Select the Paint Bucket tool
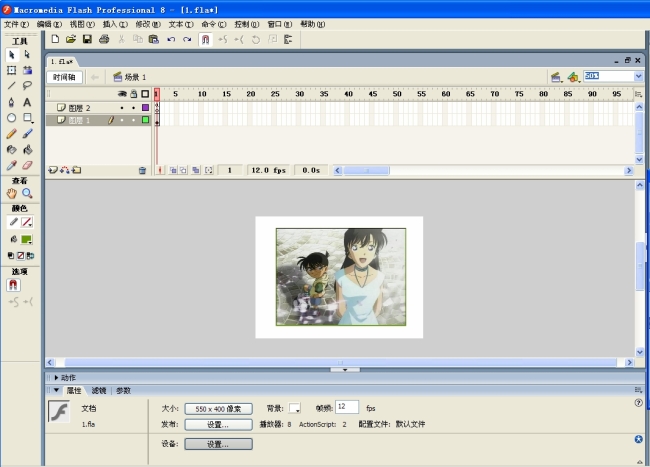This screenshot has width=650, height=467. coord(27,150)
